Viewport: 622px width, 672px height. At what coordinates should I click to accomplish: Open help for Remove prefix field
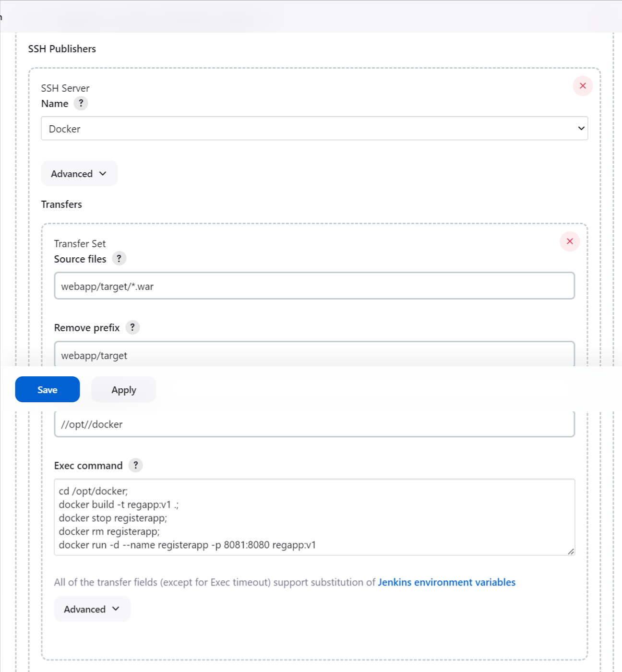coord(132,327)
